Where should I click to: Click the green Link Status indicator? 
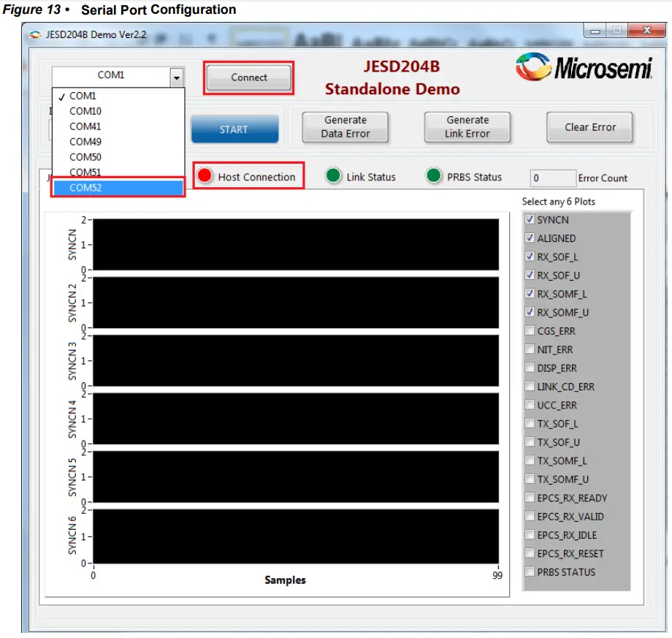pyautogui.click(x=333, y=175)
